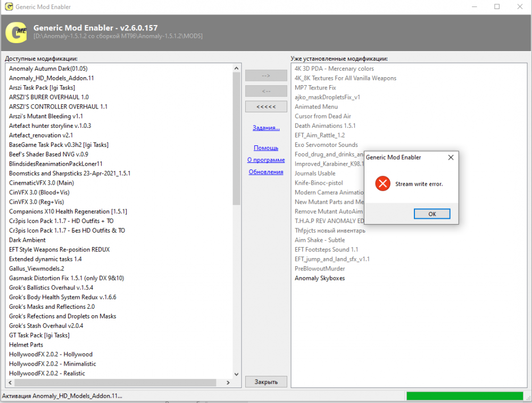Select CinVFX 3.0 (Blood+Vis)
This screenshot has width=532, height=403.
pyautogui.click(x=39, y=192)
